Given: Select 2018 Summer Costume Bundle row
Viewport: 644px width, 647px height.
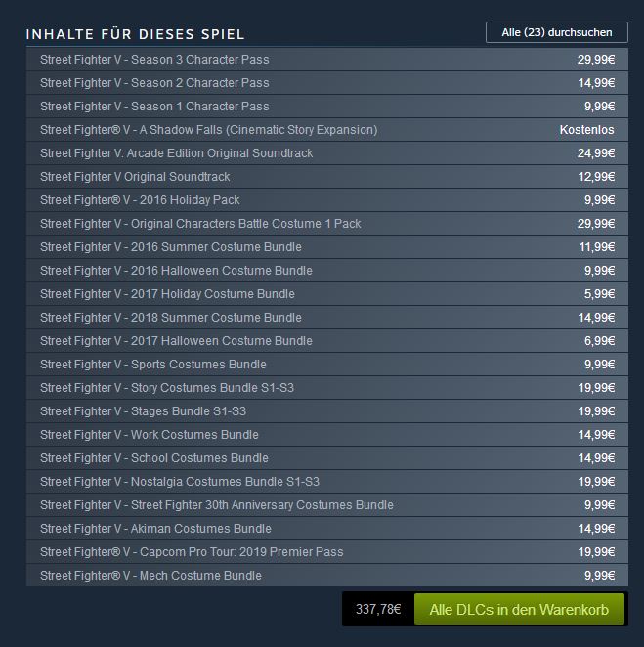Looking at the screenshot, I should (327, 318).
